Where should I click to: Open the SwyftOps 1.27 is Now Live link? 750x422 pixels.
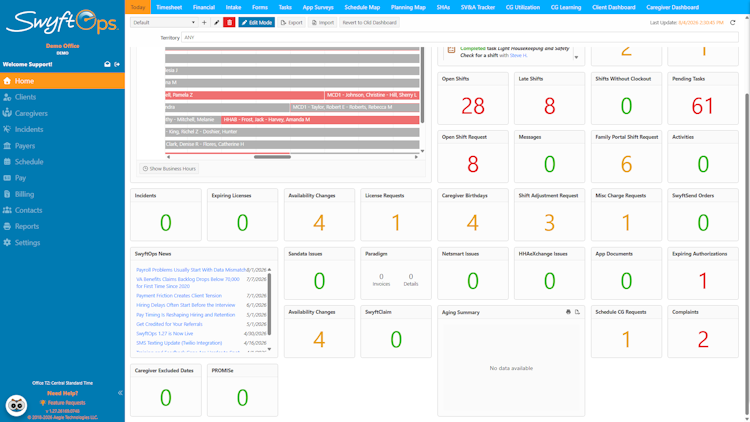165,333
